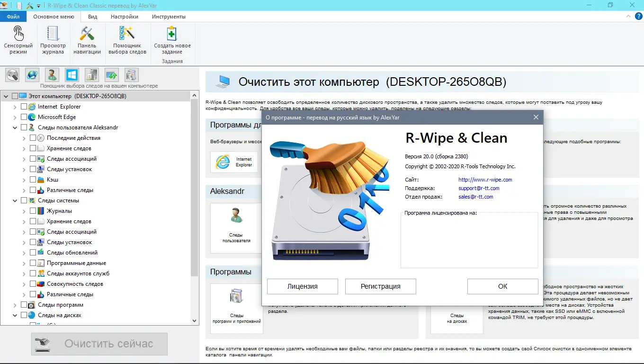
Task: Click the programs box wizard icon
Action: [132, 75]
